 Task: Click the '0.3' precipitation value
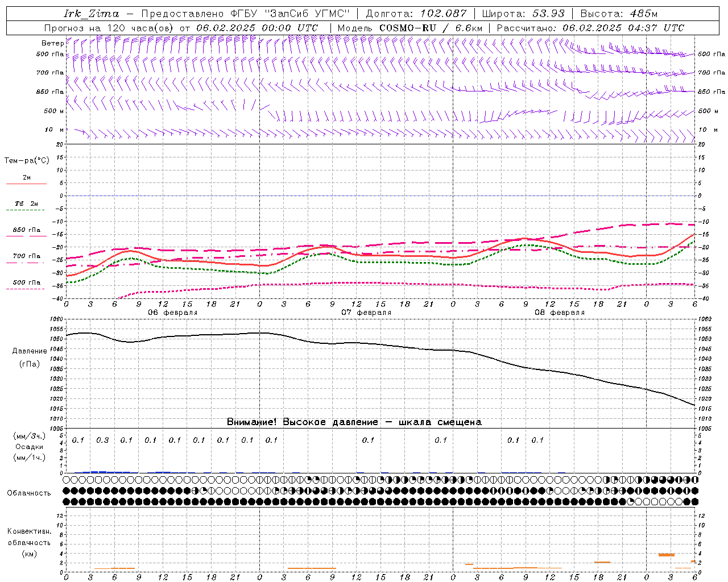click(x=102, y=440)
